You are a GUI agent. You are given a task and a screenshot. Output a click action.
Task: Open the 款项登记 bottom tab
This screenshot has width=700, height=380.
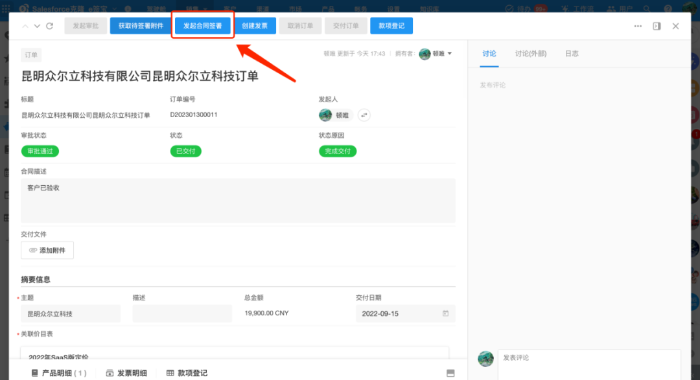pos(187,373)
